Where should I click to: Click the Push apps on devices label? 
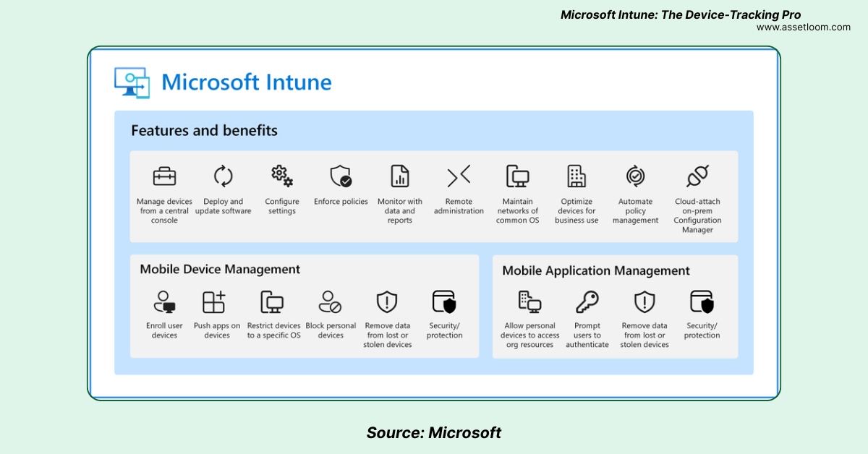click(217, 330)
